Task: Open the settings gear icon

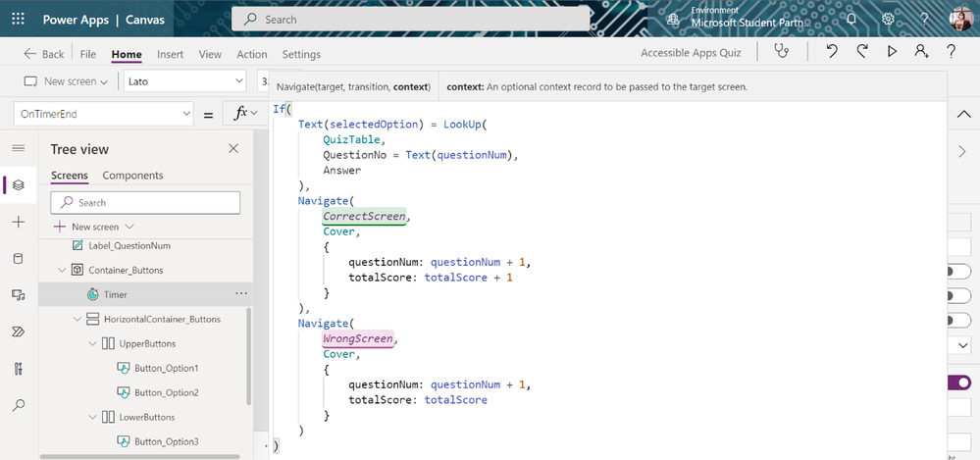Action: (x=888, y=19)
